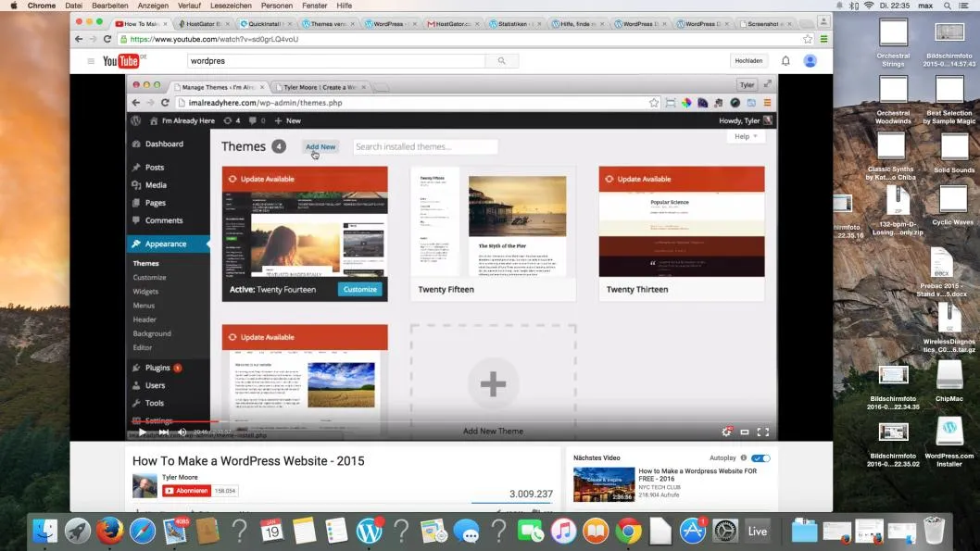Image resolution: width=980 pixels, height=551 pixels.
Task: Open the Lesezeichen menu
Action: click(231, 6)
